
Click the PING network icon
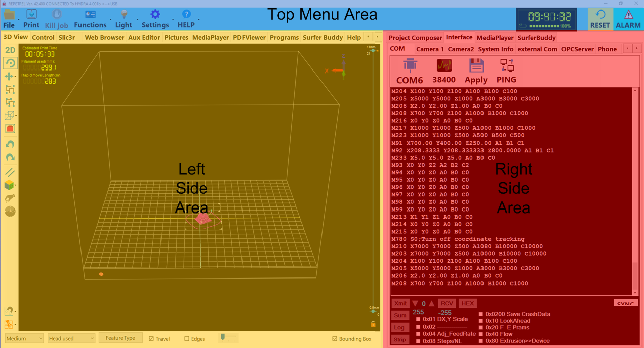point(506,65)
